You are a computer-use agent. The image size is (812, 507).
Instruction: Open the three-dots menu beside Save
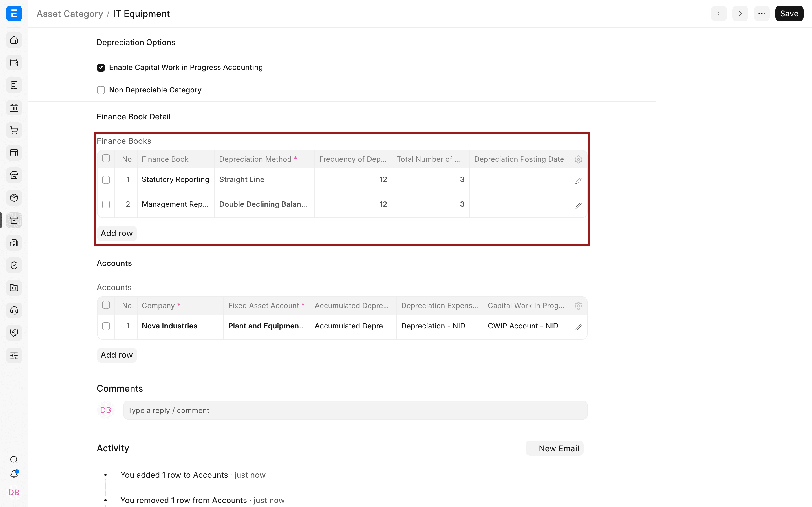762,14
